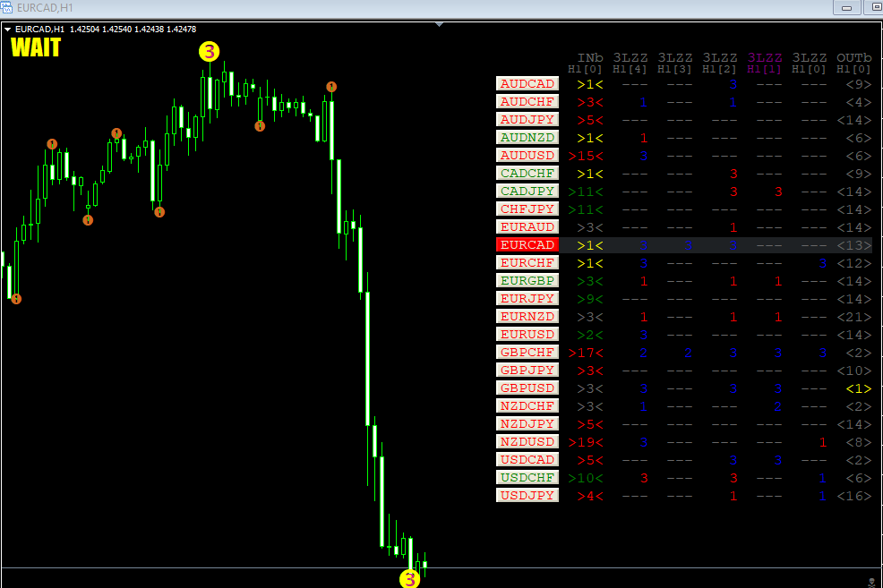Select the CADCHF pair button

click(x=527, y=174)
